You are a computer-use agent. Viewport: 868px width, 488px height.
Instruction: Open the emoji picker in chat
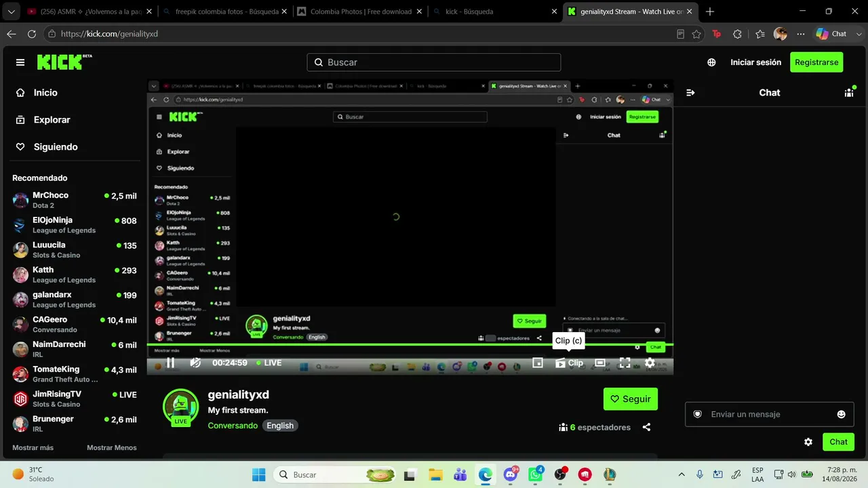[x=842, y=414]
